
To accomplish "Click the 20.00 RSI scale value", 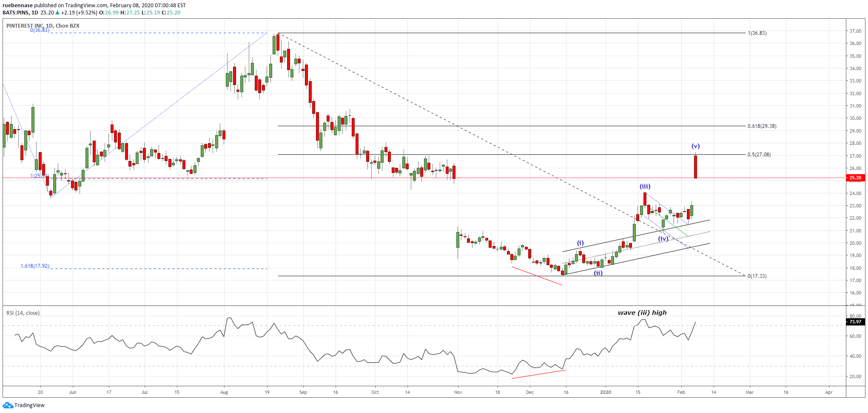I will point(855,376).
